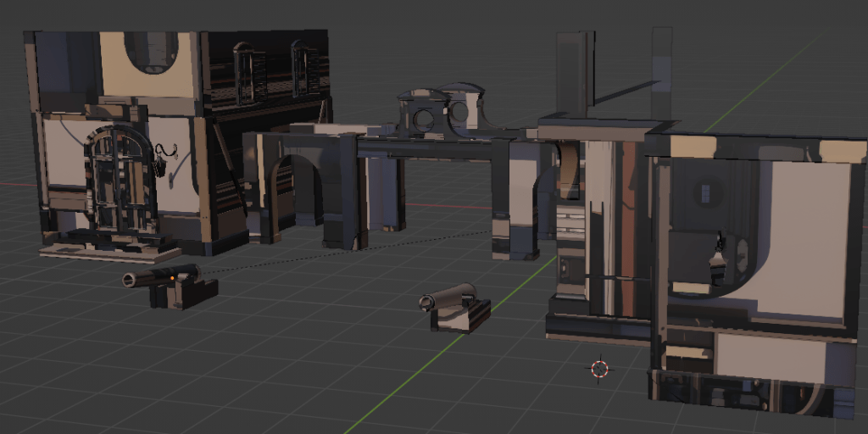Image resolution: width=868 pixels, height=434 pixels.
Task: Select the ornamental pediment with round openings
Action: (x=442, y=110)
